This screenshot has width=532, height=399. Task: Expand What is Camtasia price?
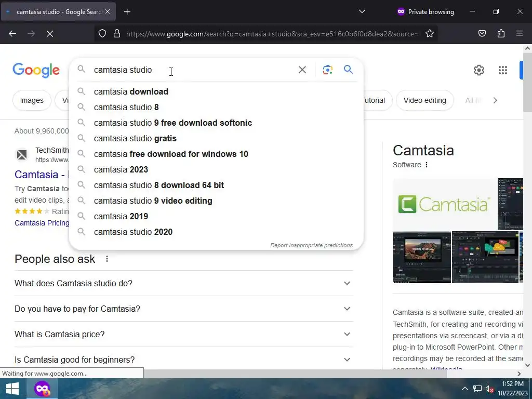pos(184,334)
